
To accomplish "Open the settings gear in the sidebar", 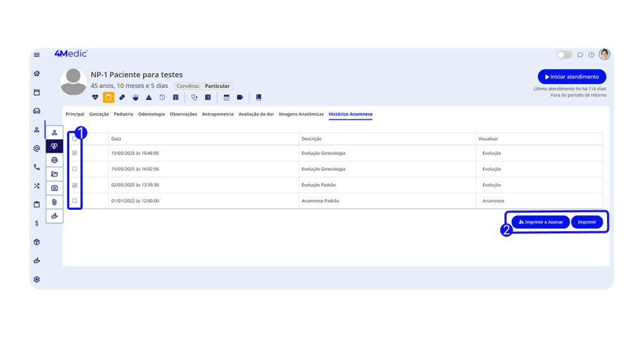I will click(x=36, y=280).
